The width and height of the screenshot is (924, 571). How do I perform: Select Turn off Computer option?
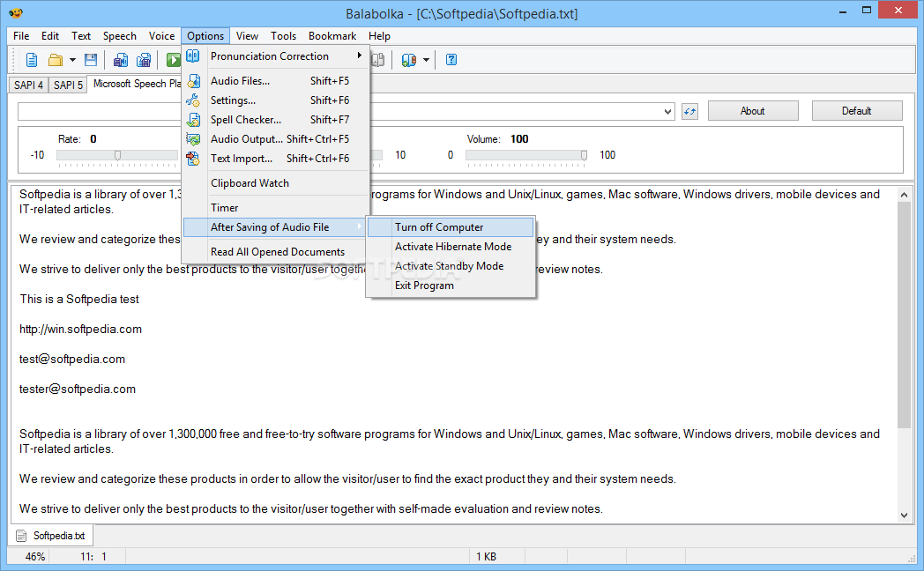451,227
